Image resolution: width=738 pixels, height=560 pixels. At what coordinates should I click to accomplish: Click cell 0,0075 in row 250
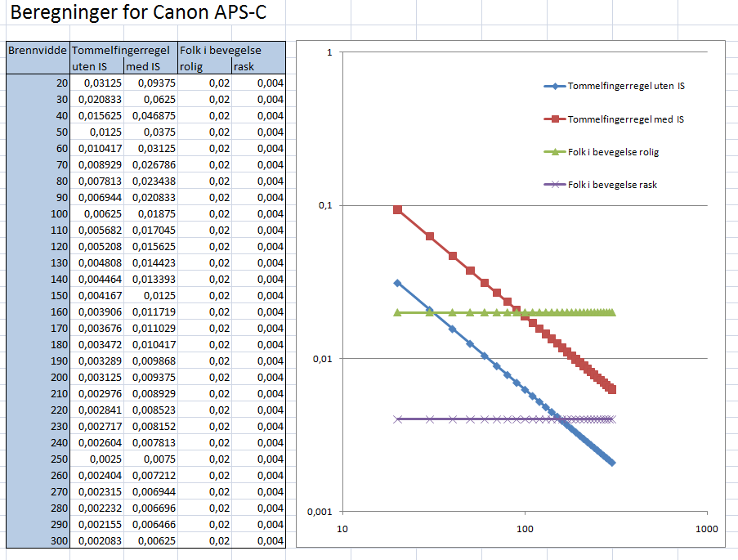[x=151, y=459]
